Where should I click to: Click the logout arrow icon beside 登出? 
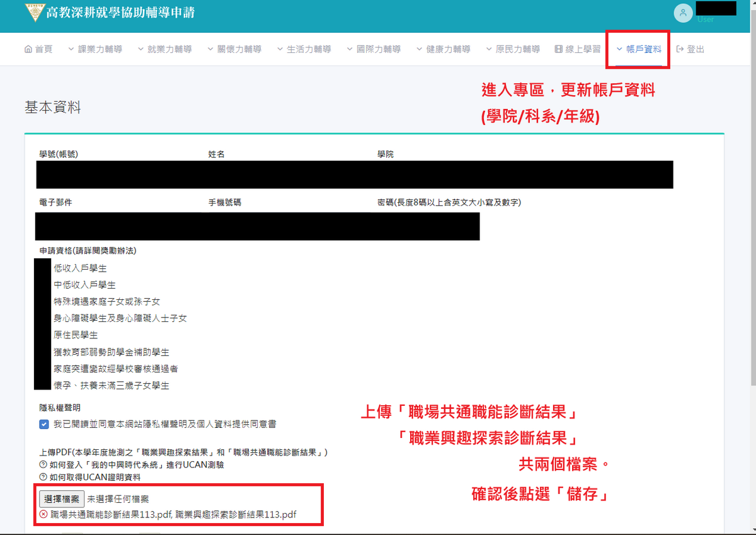coord(680,49)
